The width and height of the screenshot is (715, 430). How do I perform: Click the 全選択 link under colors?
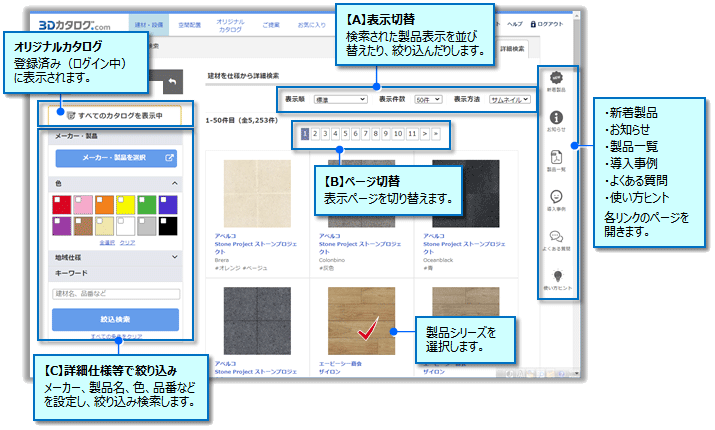coord(107,243)
